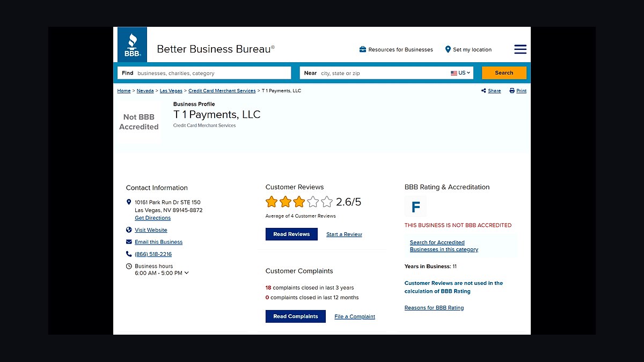Click the envelope icon beside Email this Business
This screenshot has height=362, width=644.
coord(129,242)
